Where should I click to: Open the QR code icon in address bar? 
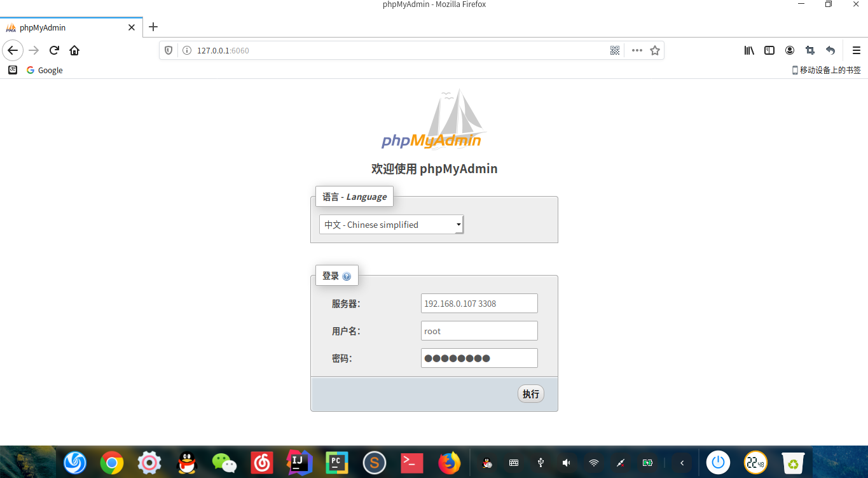(615, 50)
